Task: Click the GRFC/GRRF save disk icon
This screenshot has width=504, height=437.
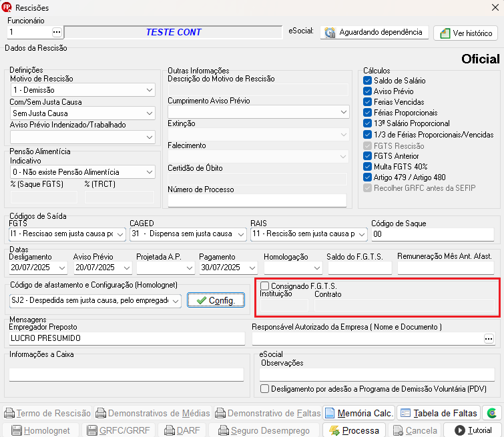Action: 92,430
